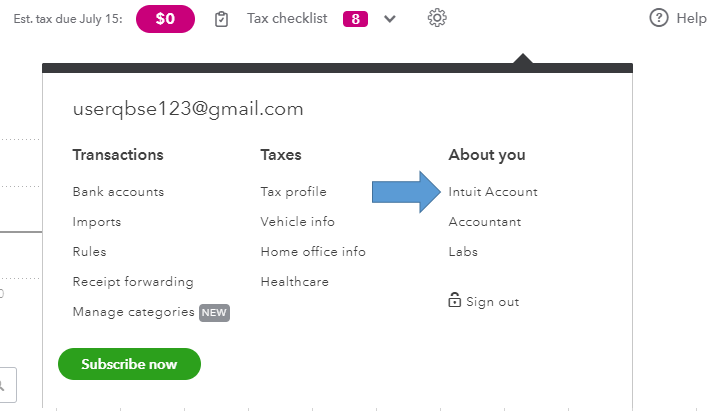Click the Help question mark icon
Screen dimensions: 716x411
[x=658, y=18]
